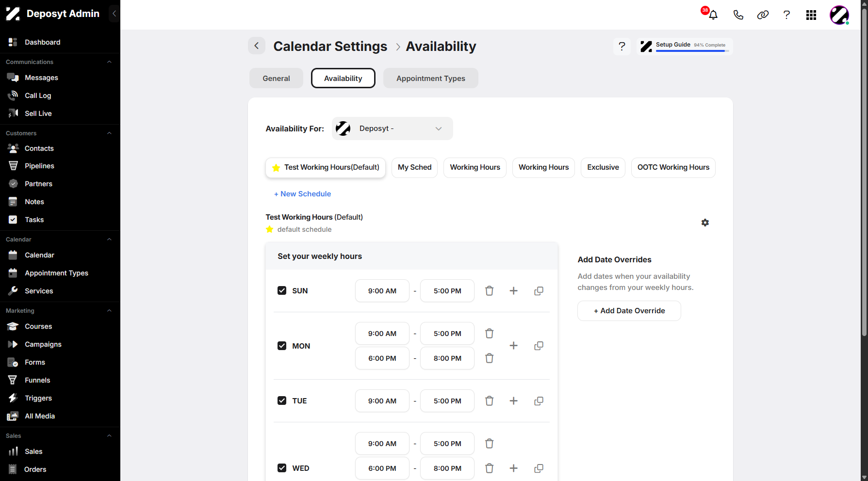This screenshot has width=868, height=481.
Task: Uncheck the MON availability checkbox
Action: click(282, 346)
